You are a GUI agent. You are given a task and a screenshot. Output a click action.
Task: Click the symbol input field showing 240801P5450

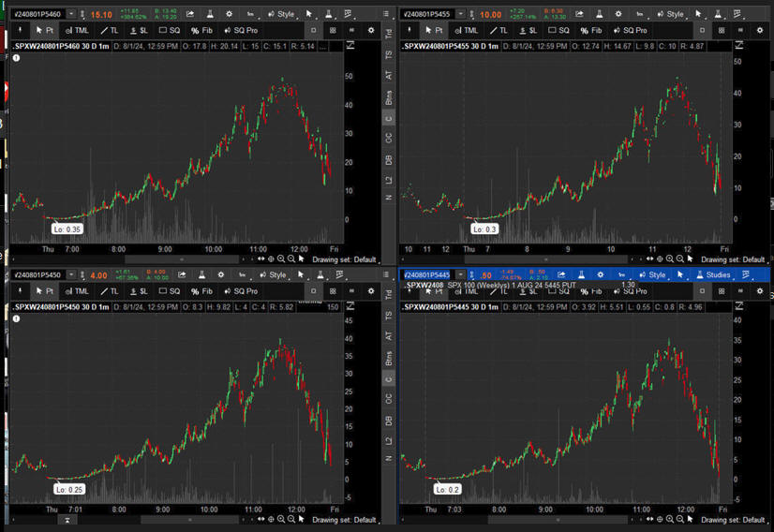point(37,275)
